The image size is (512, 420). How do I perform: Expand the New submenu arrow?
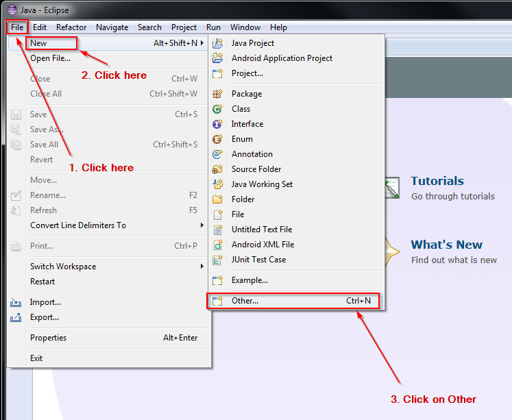(202, 42)
